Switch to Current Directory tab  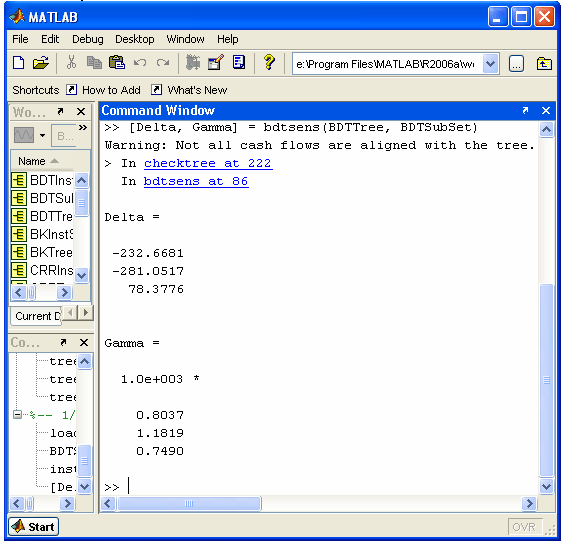pos(37,316)
